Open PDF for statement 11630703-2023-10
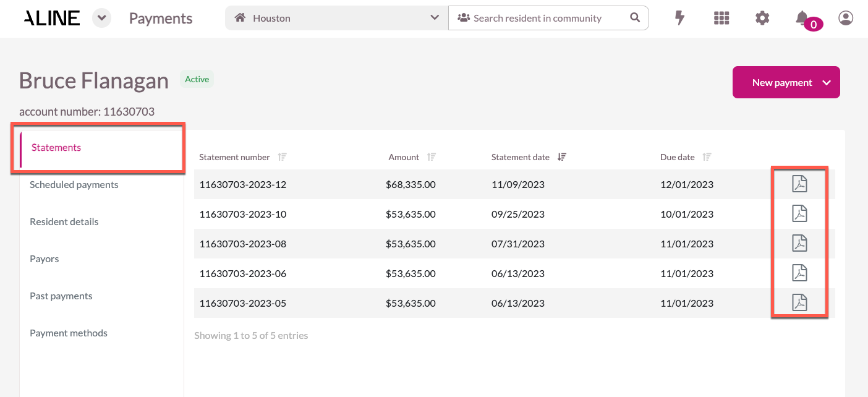The image size is (868, 397). point(799,214)
